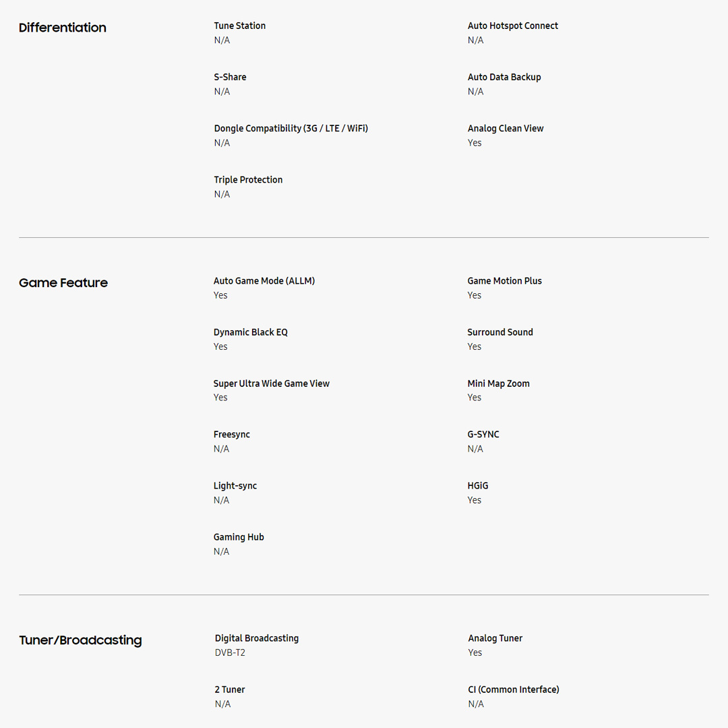Click the Differentiation section heading
Viewport: 728px width, 728px height.
click(63, 28)
